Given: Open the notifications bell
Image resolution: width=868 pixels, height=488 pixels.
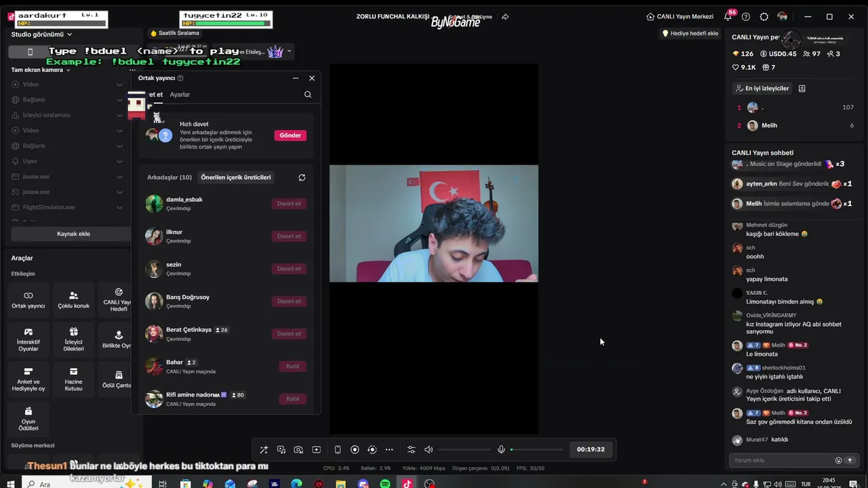Looking at the screenshot, I should 728,16.
